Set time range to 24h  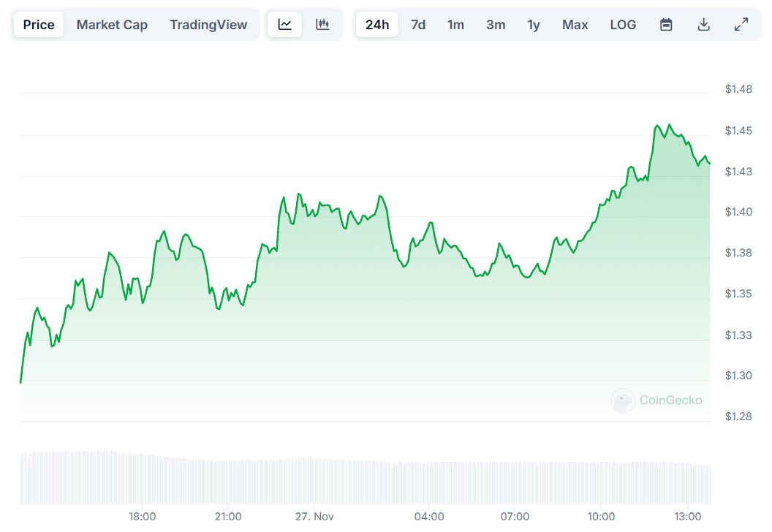377,25
